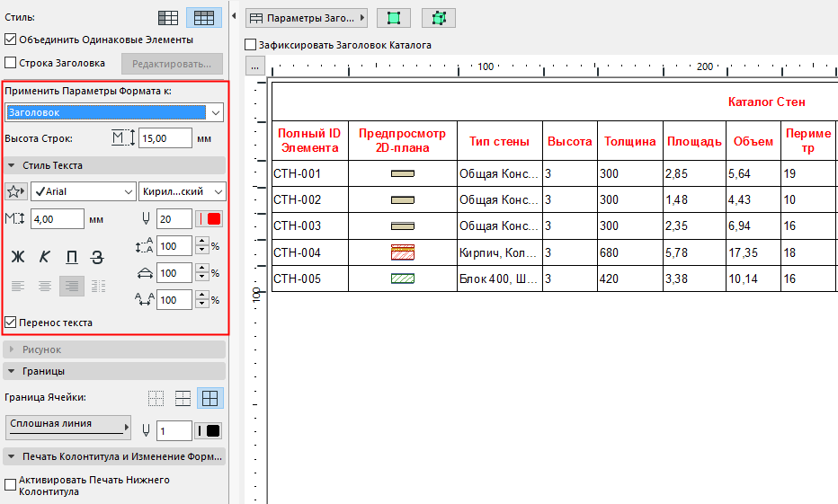Select the Тип стены column header
838x504 pixels.
[x=500, y=140]
